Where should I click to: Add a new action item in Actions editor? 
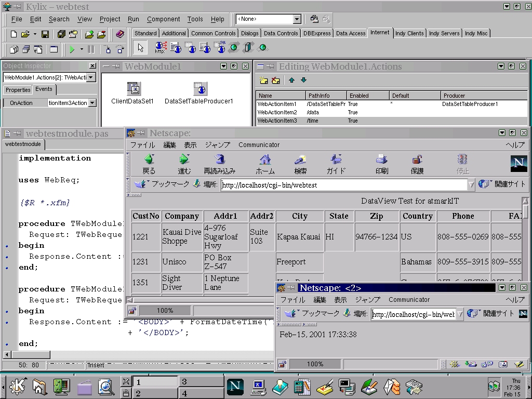263,81
